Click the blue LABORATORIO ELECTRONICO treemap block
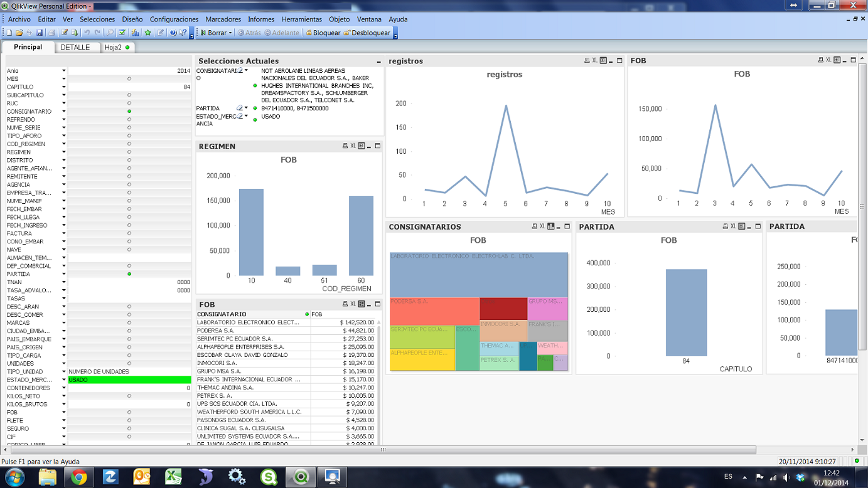Viewport: 868px width, 488px height. tap(479, 275)
